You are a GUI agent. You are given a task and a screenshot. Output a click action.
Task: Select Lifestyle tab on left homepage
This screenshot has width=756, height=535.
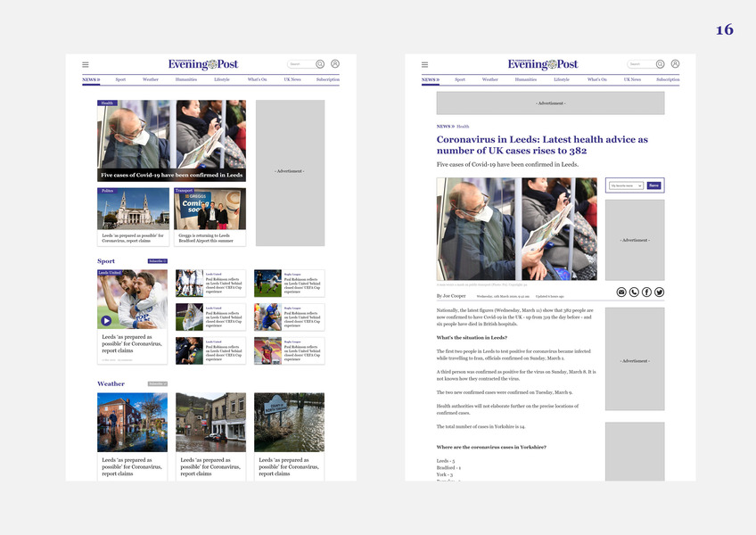(222, 79)
